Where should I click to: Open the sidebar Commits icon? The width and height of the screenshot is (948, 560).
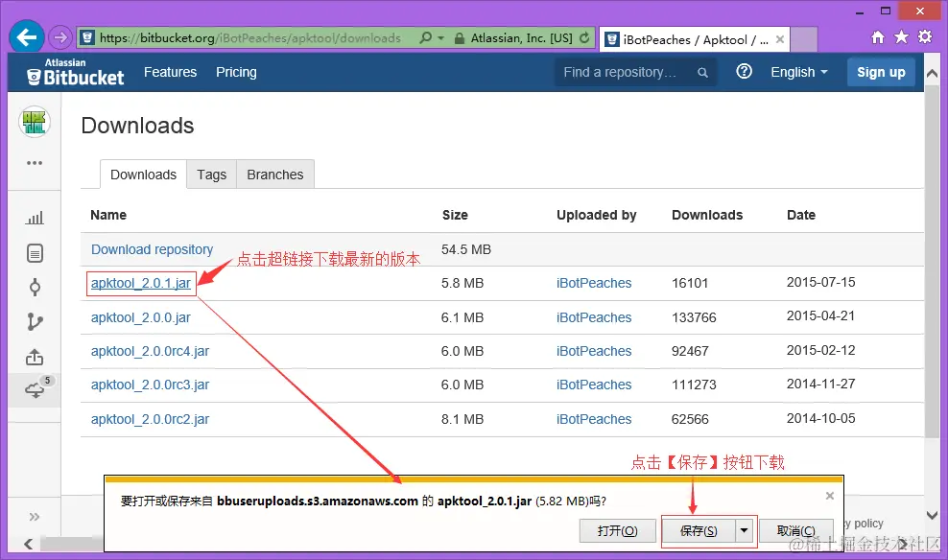tap(35, 288)
